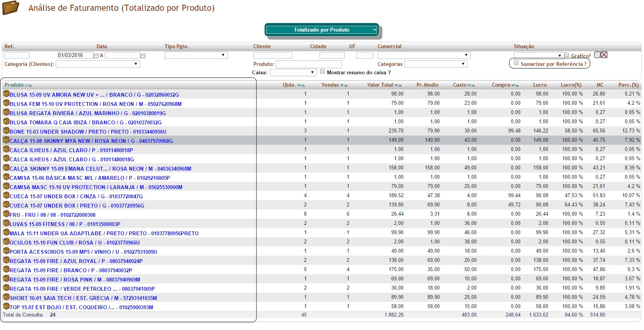Click the red X clear filters icon

pyautogui.click(x=604, y=55)
